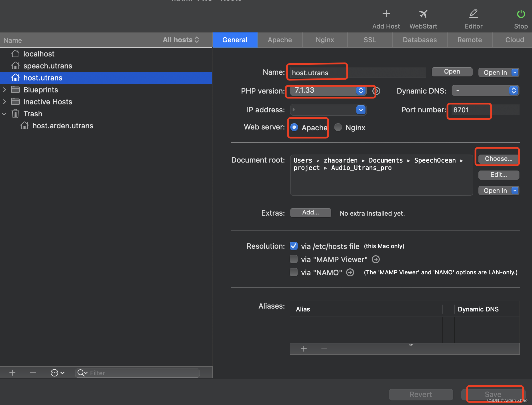The height and width of the screenshot is (405, 532).
Task: Click Choose... for document root
Action: [x=499, y=159]
